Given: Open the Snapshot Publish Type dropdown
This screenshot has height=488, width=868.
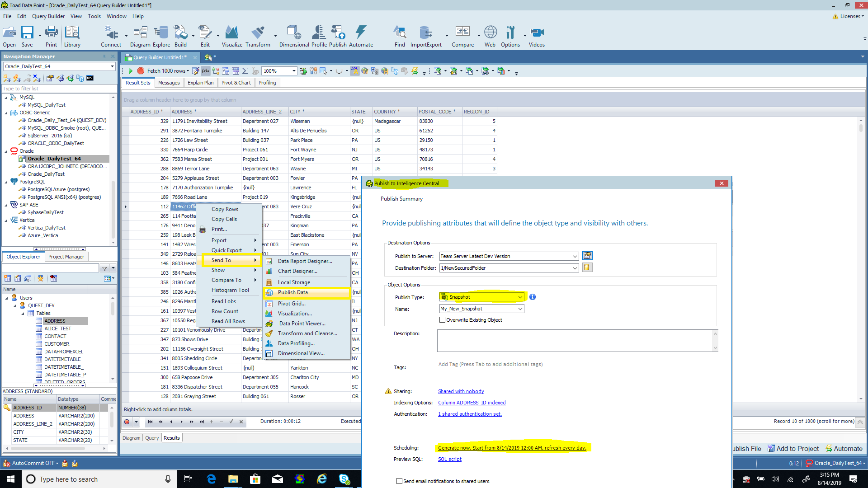Looking at the screenshot, I should point(520,297).
